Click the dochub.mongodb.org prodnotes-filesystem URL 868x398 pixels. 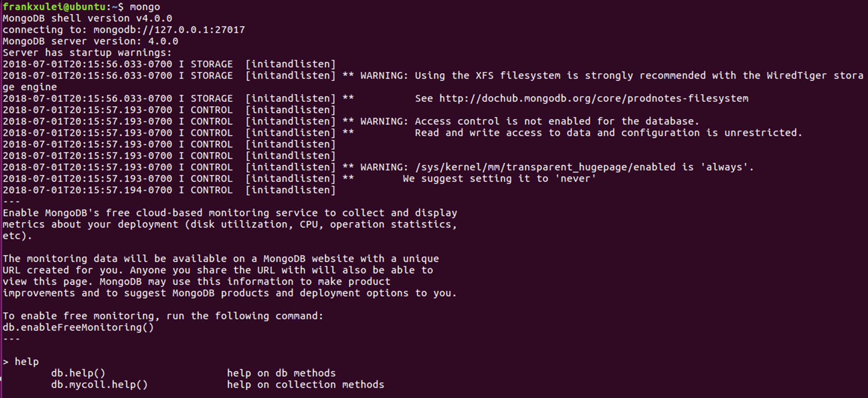point(594,98)
